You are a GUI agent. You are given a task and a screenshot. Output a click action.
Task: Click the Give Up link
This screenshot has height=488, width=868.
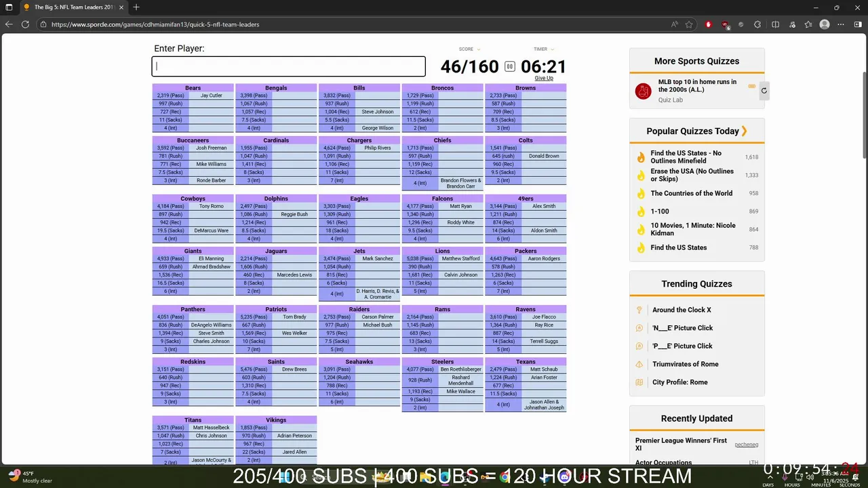coord(544,78)
